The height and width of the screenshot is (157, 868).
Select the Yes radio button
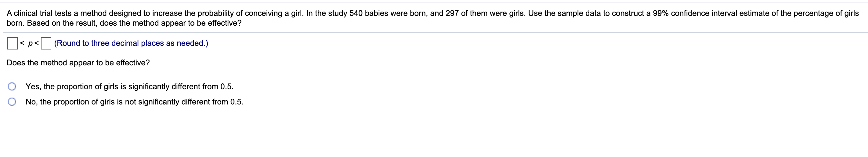(x=12, y=86)
